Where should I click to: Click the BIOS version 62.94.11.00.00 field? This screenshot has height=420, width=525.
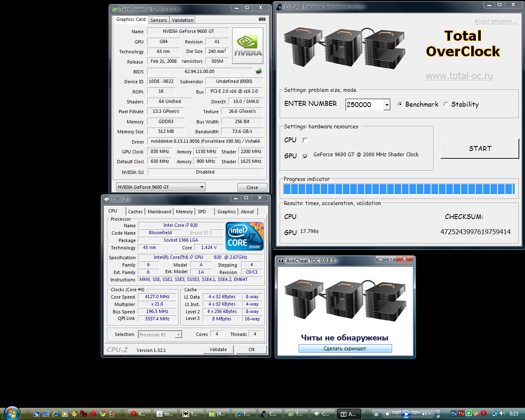click(199, 71)
